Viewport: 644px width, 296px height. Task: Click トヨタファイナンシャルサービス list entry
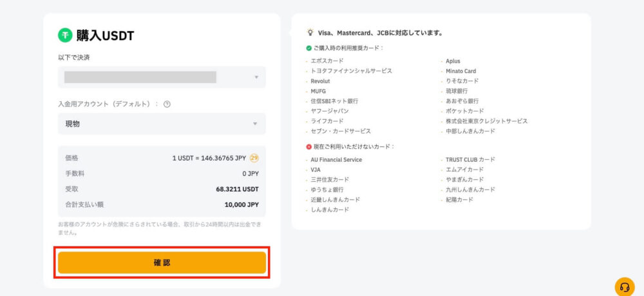coord(352,71)
